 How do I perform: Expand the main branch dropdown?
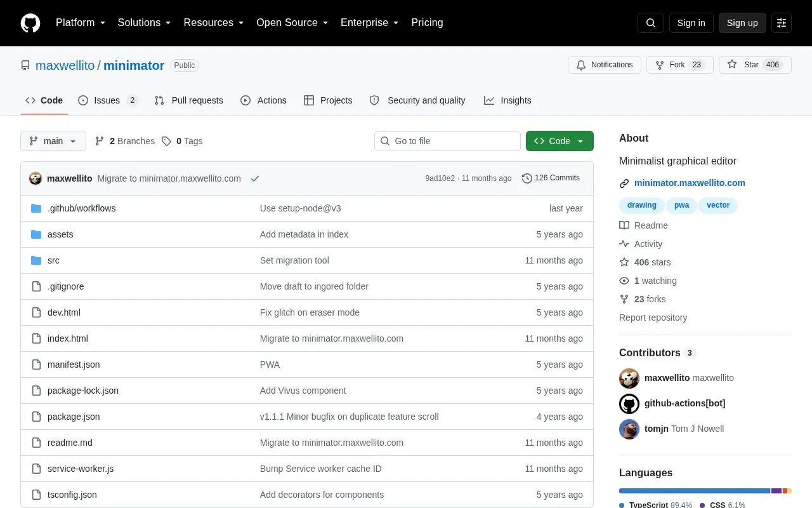[x=53, y=141]
